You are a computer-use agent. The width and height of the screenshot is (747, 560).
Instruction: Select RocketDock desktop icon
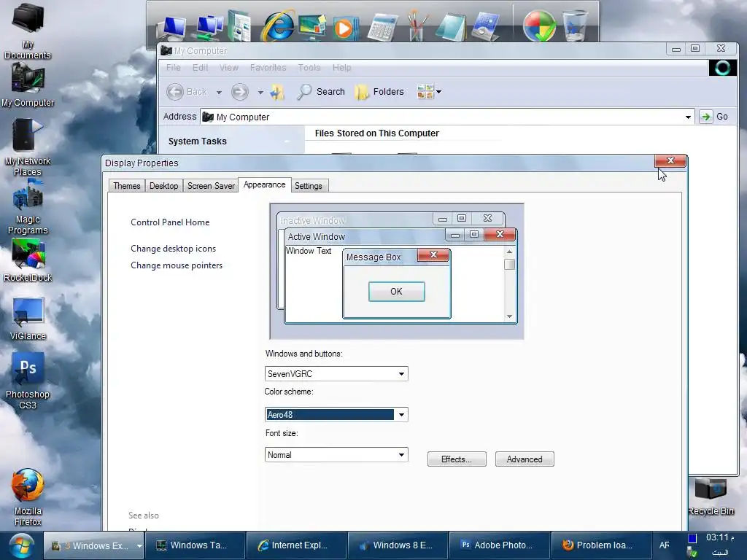[x=28, y=260]
